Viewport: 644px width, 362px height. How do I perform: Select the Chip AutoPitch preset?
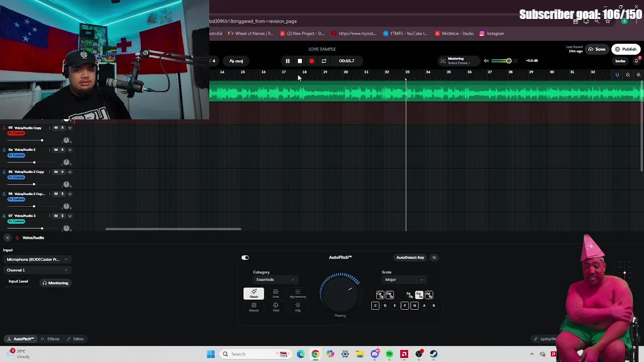(x=298, y=307)
